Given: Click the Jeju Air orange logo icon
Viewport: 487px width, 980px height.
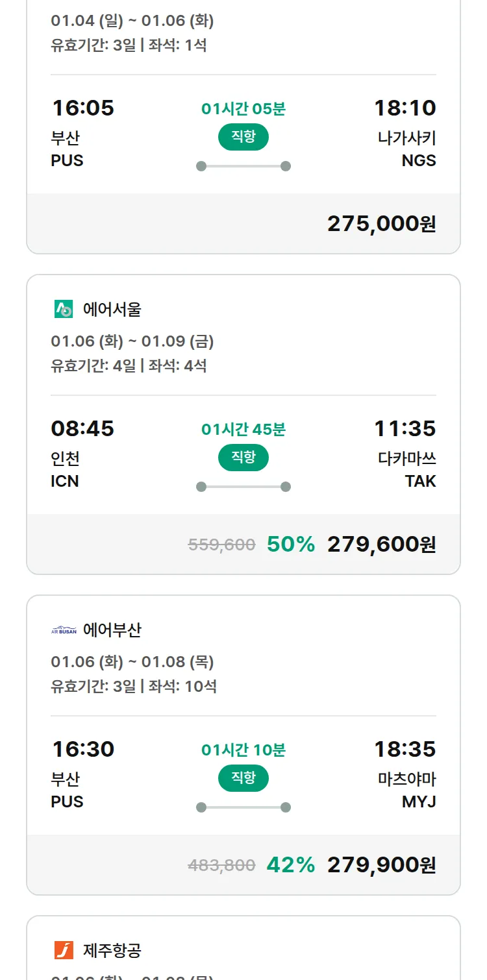Looking at the screenshot, I should click(x=64, y=950).
